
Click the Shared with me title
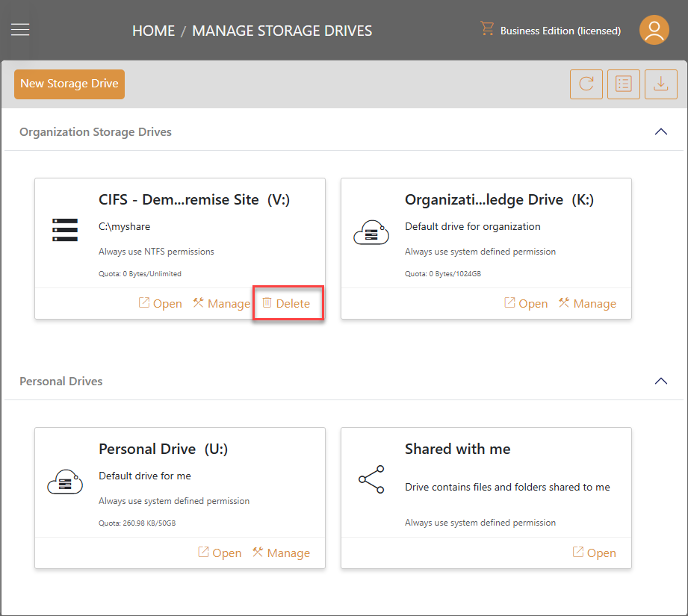[458, 449]
